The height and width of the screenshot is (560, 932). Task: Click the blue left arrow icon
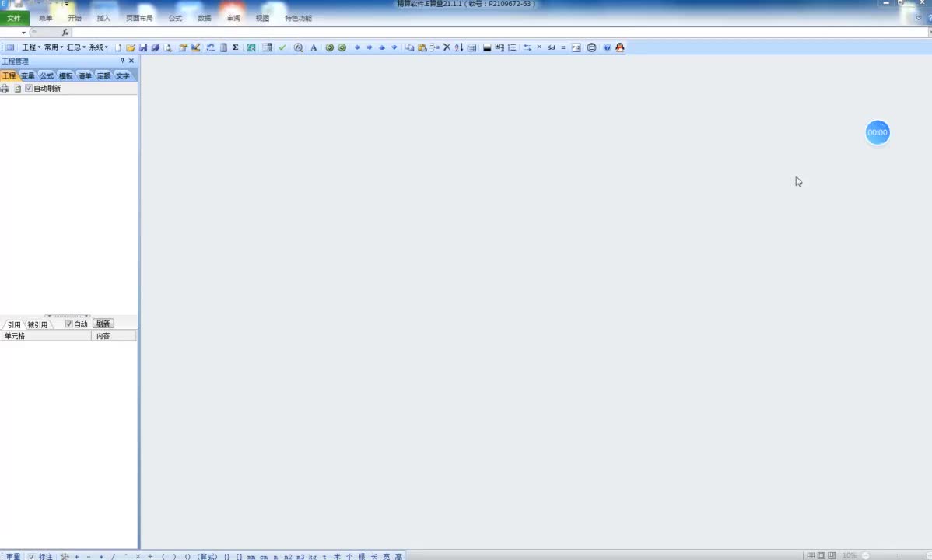coord(357,47)
